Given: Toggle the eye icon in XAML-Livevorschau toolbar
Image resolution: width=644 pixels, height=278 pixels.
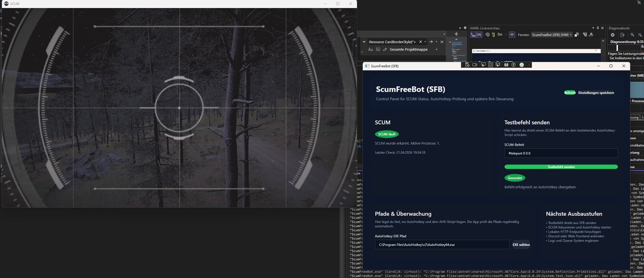Looking at the screenshot, I should click(x=512, y=35).
